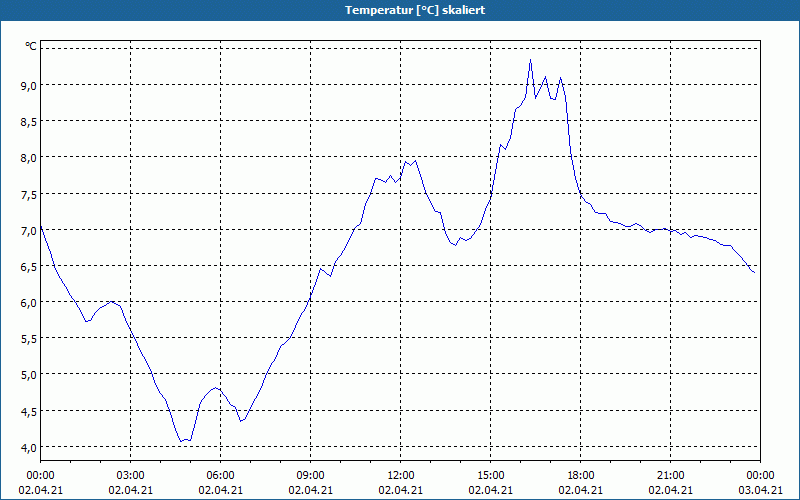Click the 03:00 time label
800x500 pixels.
[131, 476]
